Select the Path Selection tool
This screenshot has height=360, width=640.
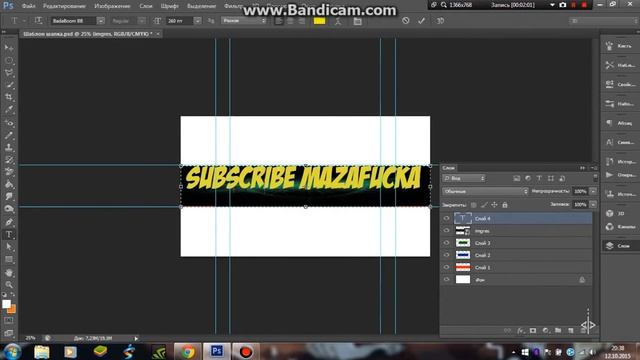(x=9, y=247)
